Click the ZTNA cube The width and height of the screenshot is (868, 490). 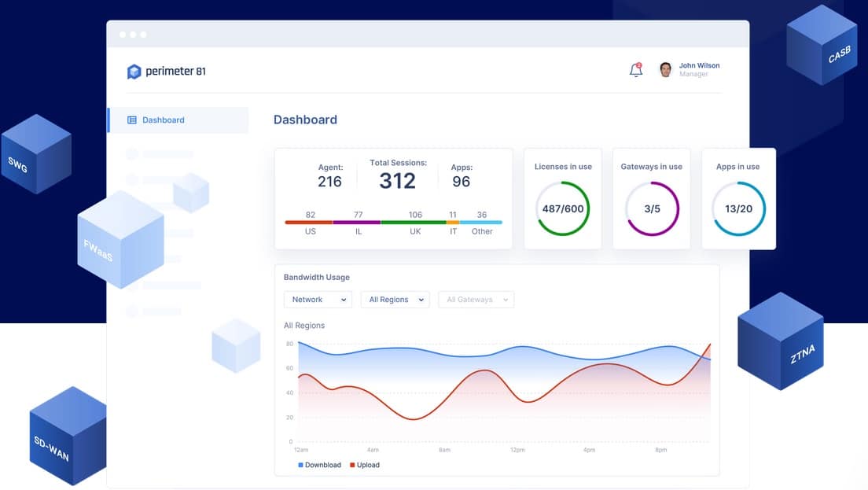pos(781,341)
